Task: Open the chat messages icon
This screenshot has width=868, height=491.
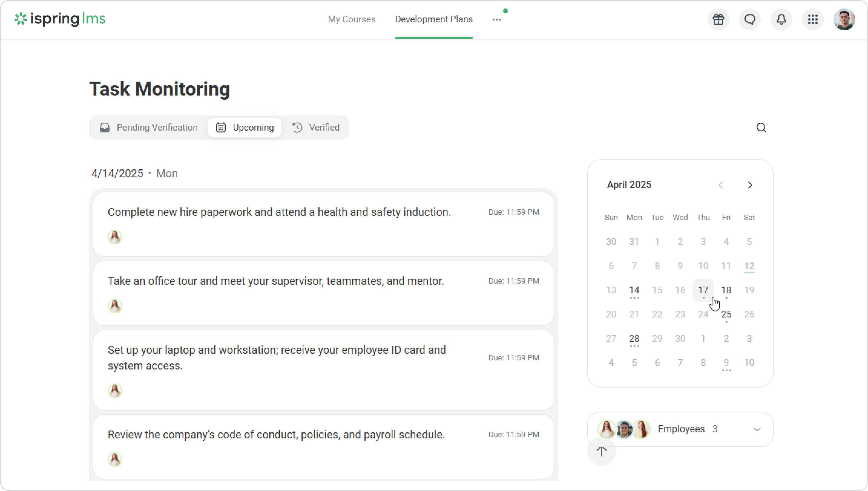Action: point(750,20)
